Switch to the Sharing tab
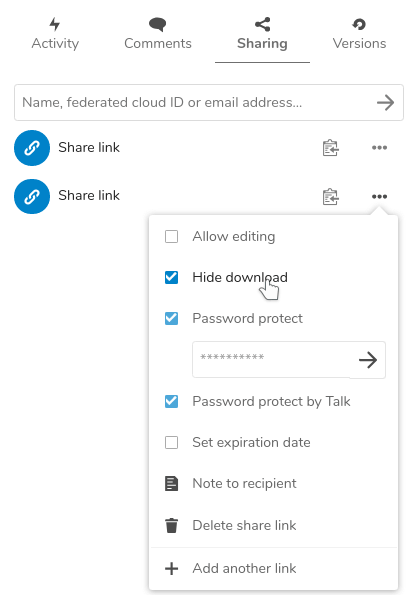420x595 pixels. pyautogui.click(x=262, y=34)
